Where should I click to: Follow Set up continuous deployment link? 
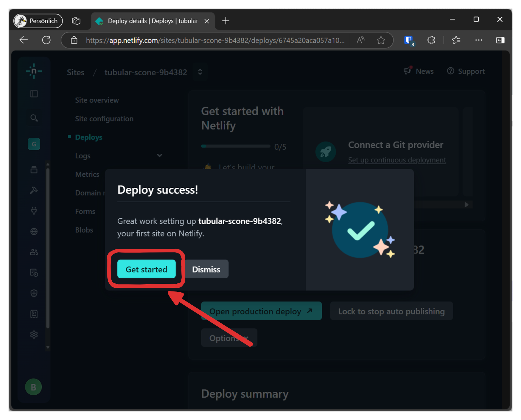pyautogui.click(x=397, y=160)
